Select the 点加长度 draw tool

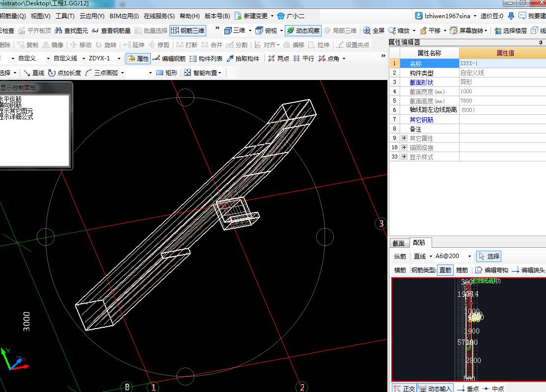click(x=64, y=73)
